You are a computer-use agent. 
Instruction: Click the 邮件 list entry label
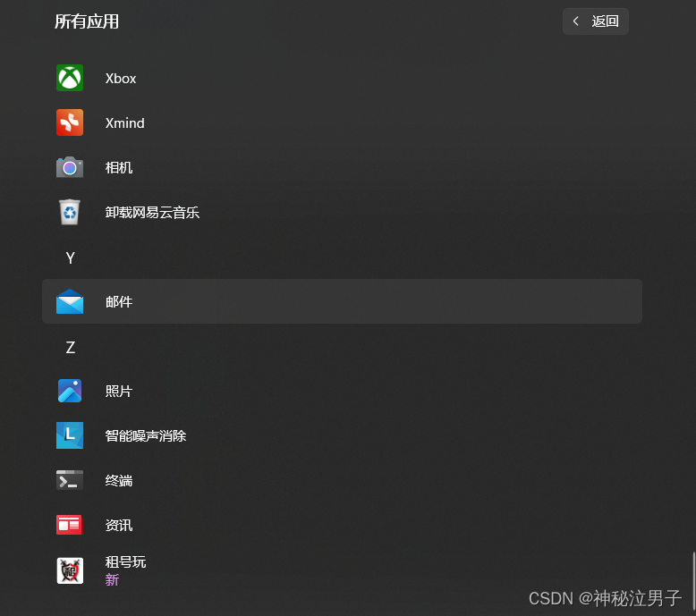(119, 301)
